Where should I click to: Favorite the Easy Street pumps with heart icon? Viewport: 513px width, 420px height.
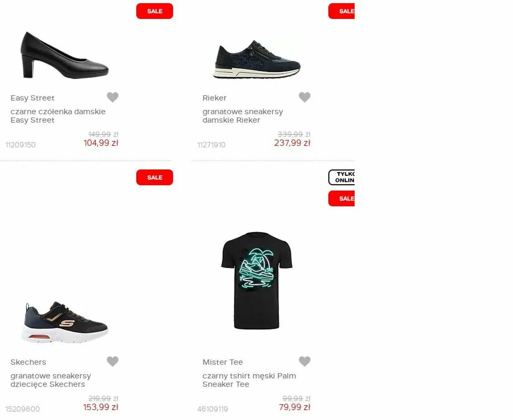coord(112,97)
